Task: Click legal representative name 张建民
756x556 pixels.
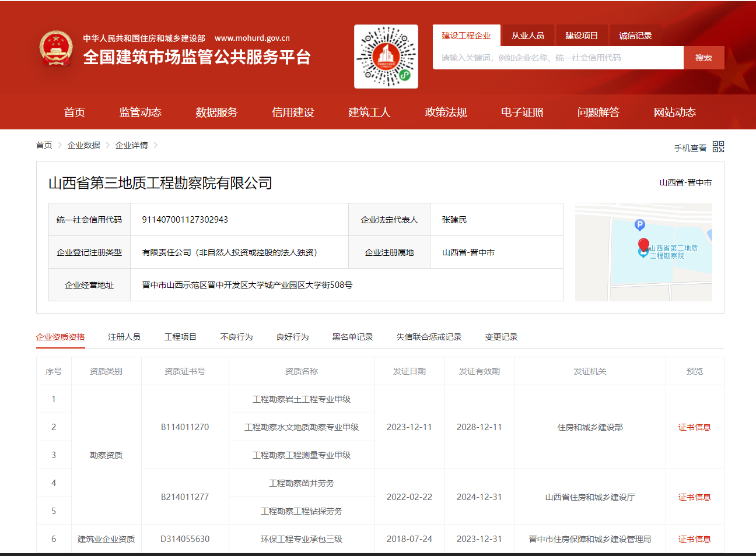Action: tap(454, 220)
